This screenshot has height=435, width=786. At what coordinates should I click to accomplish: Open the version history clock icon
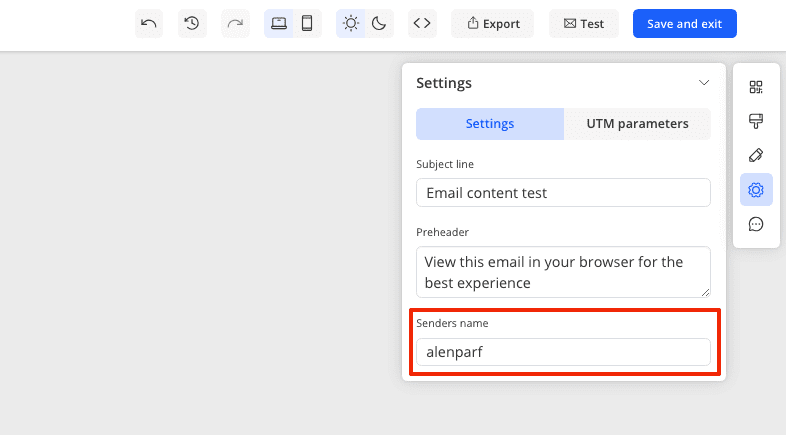point(192,24)
